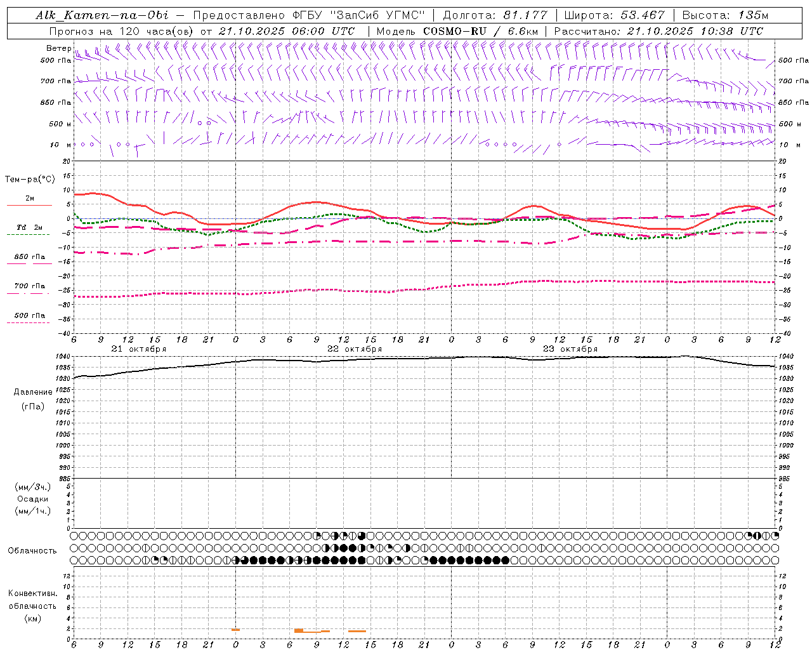Click the (гПа) pressure unit label

coord(32,406)
